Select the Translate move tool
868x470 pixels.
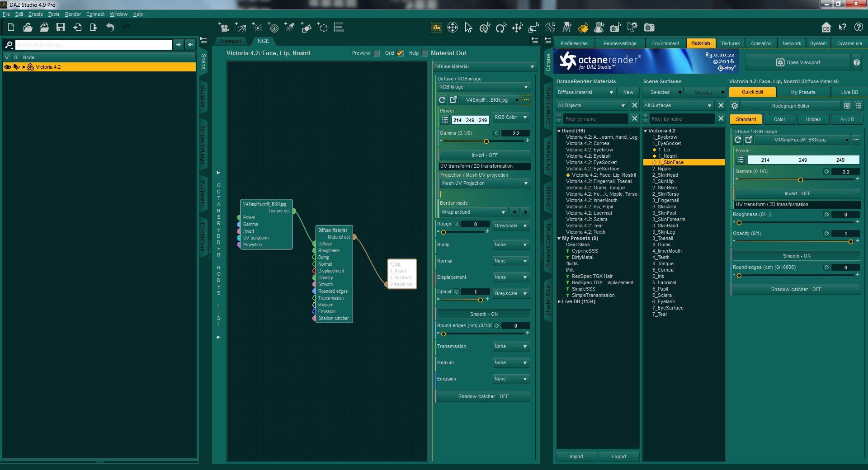(517, 28)
